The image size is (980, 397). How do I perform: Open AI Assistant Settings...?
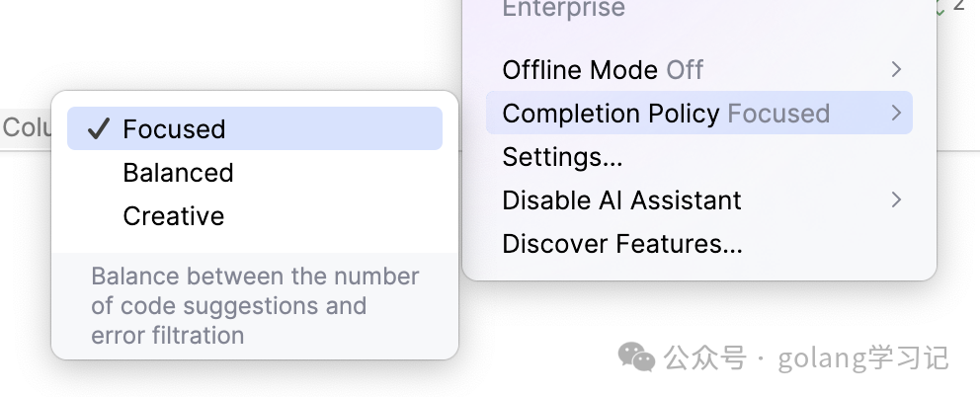562,157
